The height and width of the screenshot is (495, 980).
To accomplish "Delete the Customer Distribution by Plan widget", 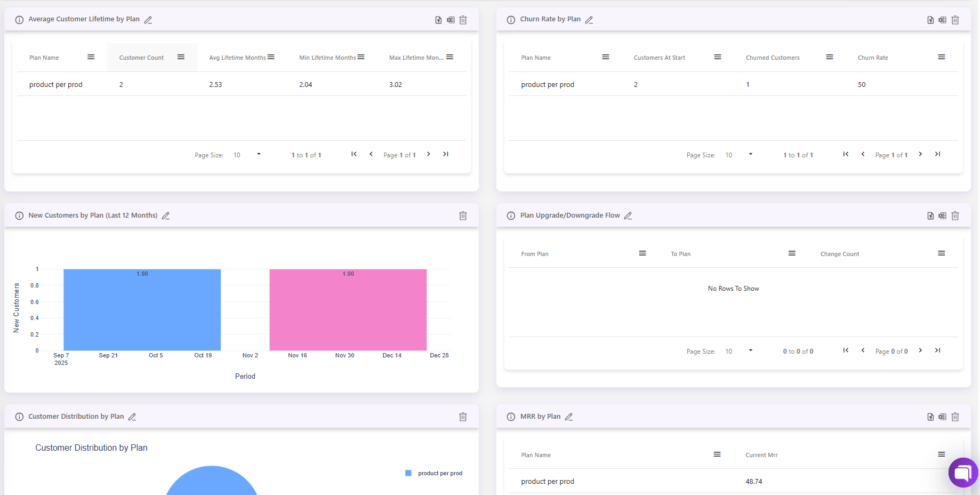I will coord(463,417).
